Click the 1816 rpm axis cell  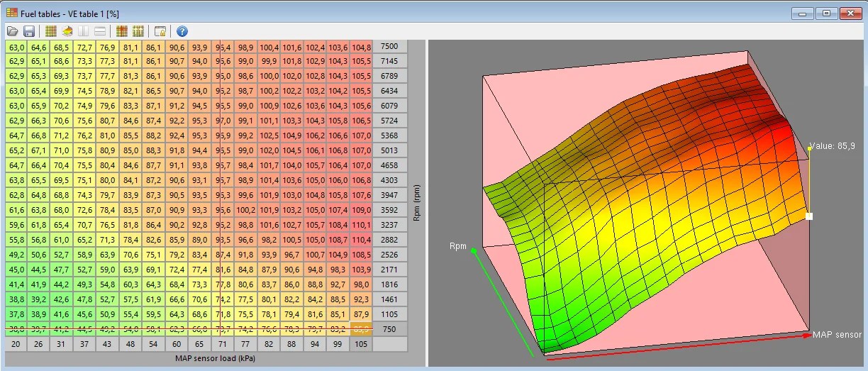coord(390,285)
